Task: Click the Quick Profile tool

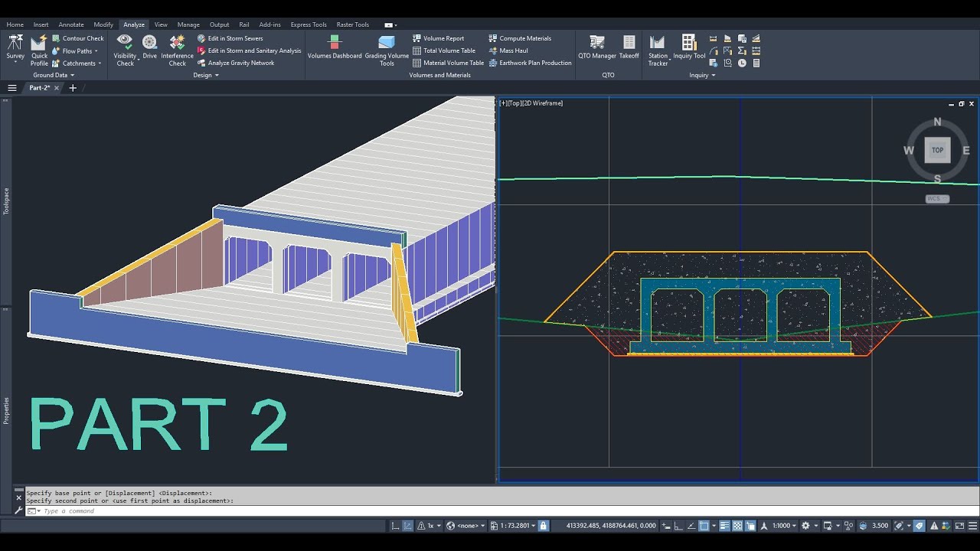Action: (39, 51)
